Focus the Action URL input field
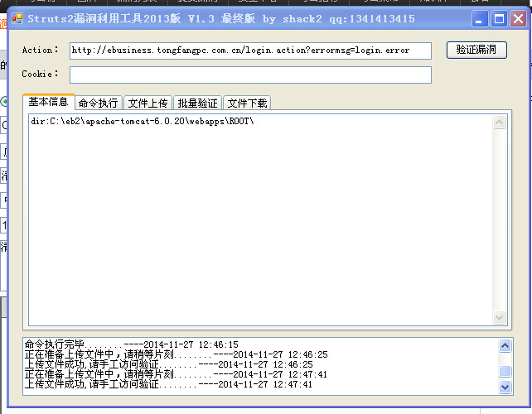532x414 pixels. coord(250,51)
